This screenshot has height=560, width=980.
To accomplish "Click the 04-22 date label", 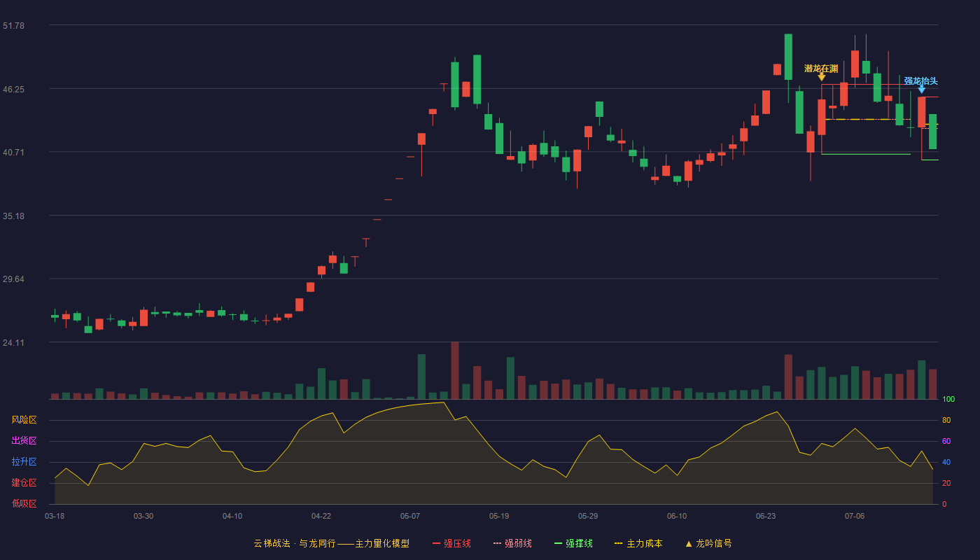I will pos(321,516).
